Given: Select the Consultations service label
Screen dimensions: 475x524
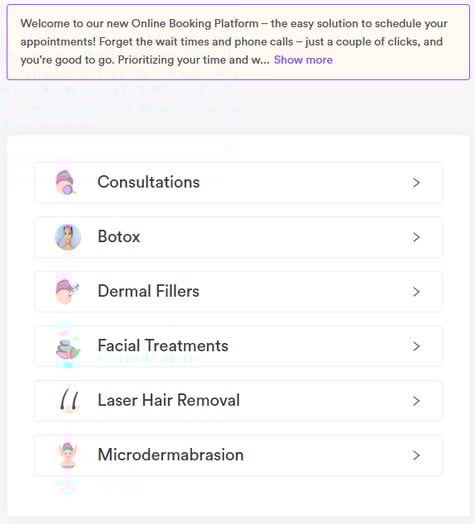Looking at the screenshot, I should [148, 182].
